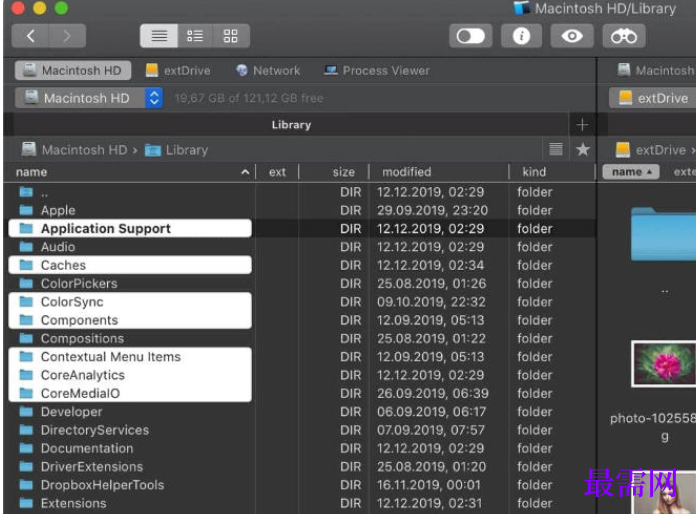Select the DirectoryServices folder
The height and width of the screenshot is (514, 696).
coord(300,430)
